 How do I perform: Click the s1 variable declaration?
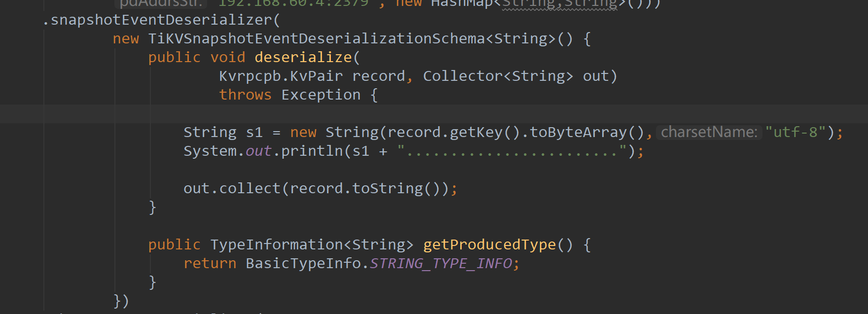pos(254,133)
